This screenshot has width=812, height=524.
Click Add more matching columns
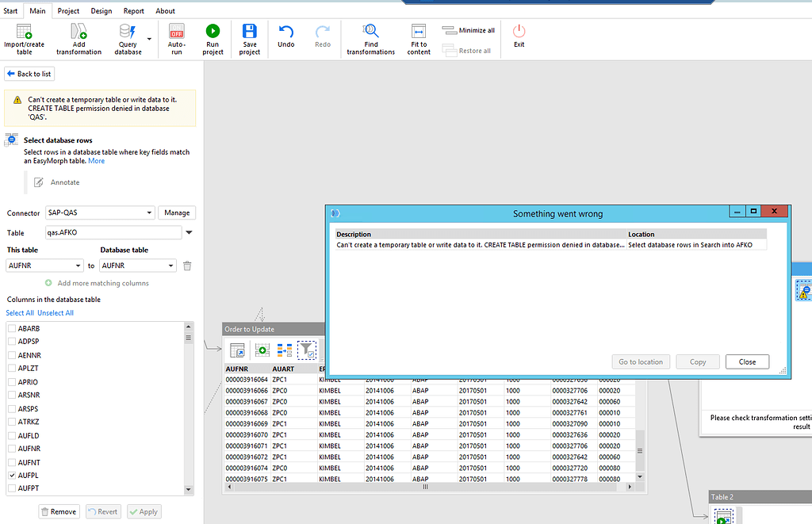(97, 283)
